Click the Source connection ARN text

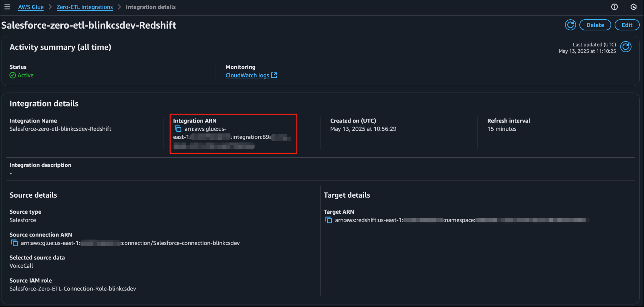point(130,243)
